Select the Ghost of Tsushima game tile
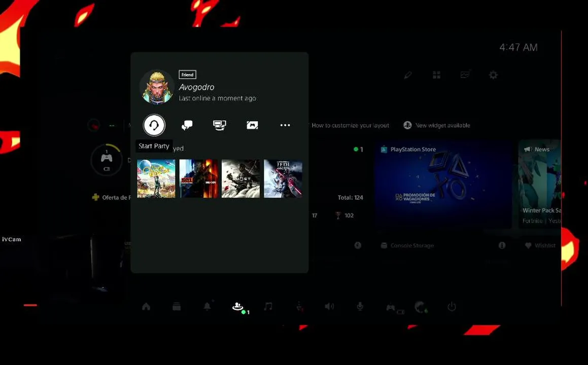The height and width of the screenshot is (365, 588). pos(241,179)
